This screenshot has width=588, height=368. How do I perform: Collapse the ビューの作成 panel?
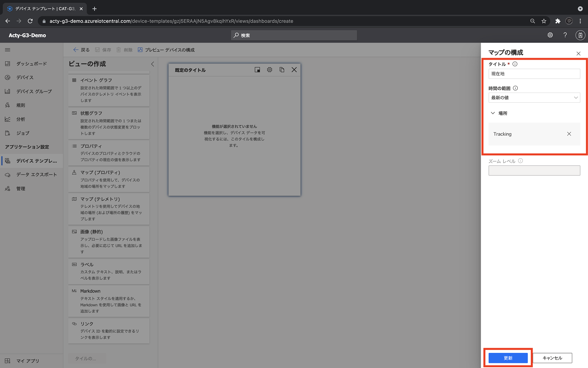tap(153, 64)
